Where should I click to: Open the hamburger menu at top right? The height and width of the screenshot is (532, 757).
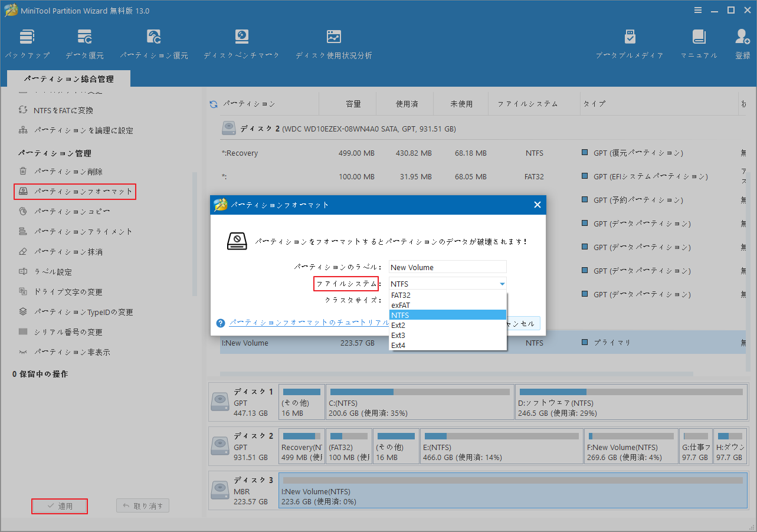tap(697, 10)
